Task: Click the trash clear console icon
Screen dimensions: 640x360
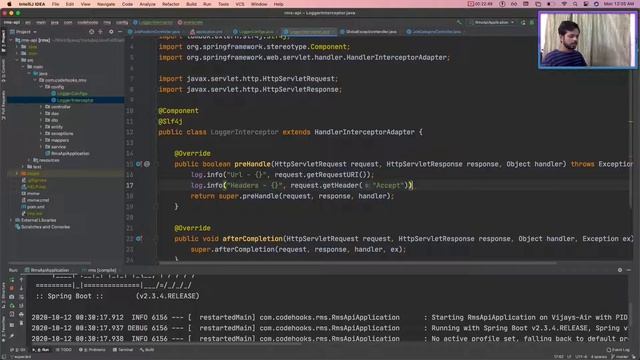Action: [x=21, y=323]
